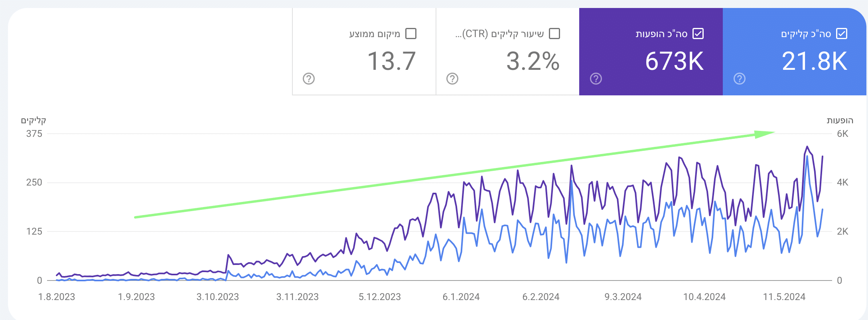This screenshot has width=868, height=320.
Task: Click the סה"כ הופעות card label
Action: pyautogui.click(x=661, y=34)
